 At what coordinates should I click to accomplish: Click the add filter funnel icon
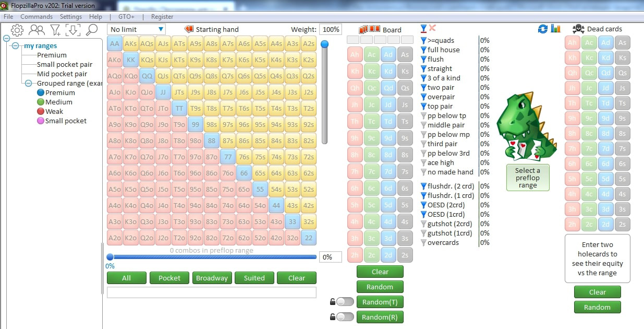55,30
